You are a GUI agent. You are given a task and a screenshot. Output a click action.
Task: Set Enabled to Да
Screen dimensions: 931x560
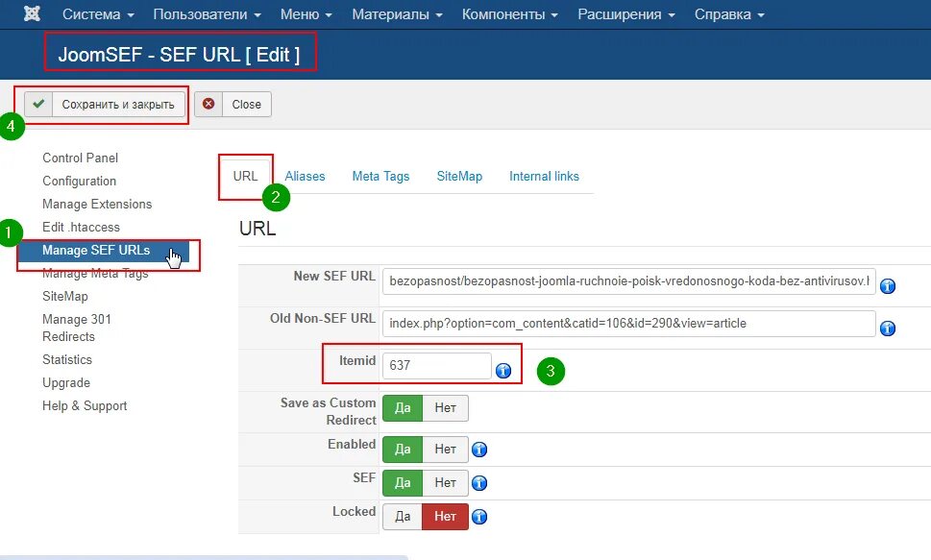click(403, 450)
